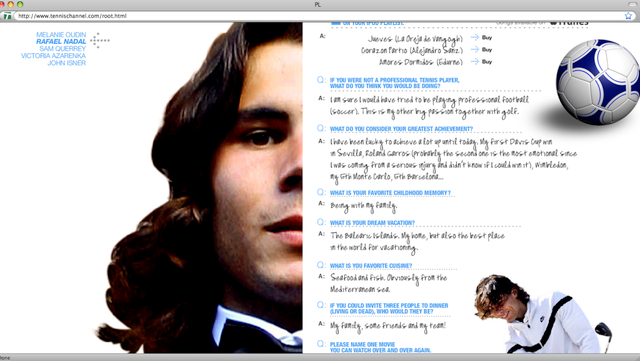Open Sam Querrey's profile
Viewport: 640px width, 361px height.
tap(62, 49)
